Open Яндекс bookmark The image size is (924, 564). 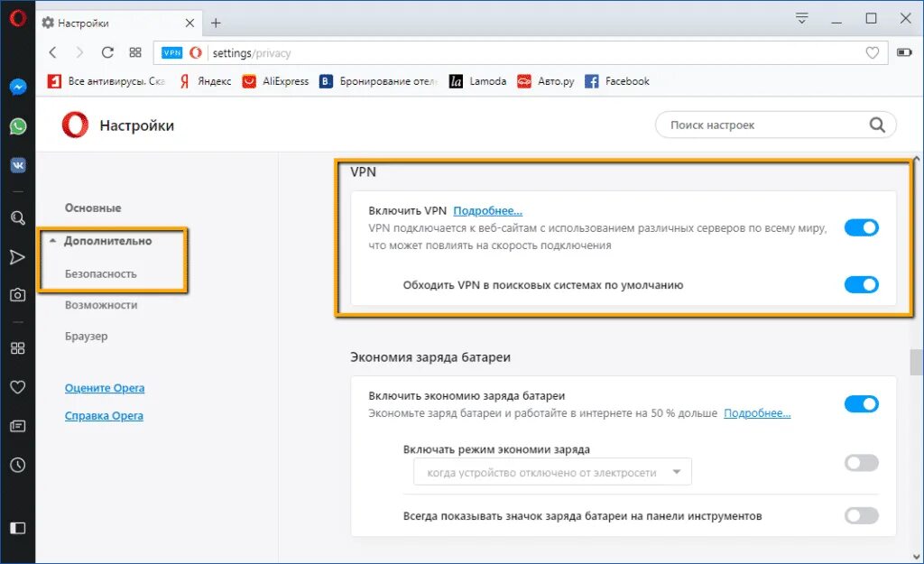[205, 81]
